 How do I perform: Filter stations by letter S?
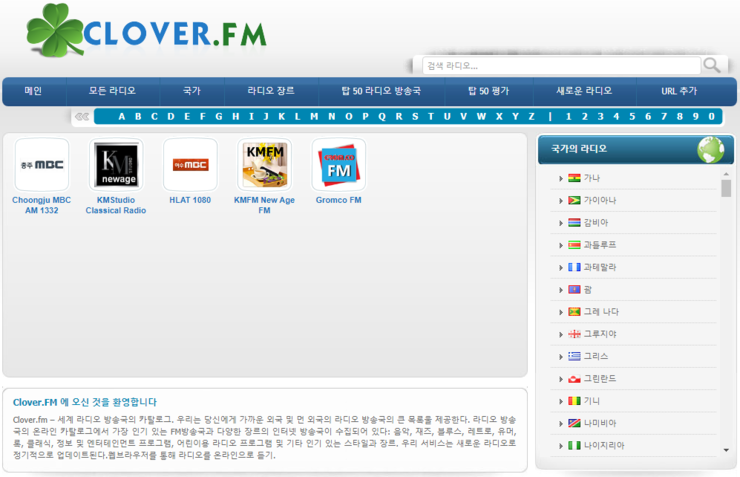click(x=415, y=117)
